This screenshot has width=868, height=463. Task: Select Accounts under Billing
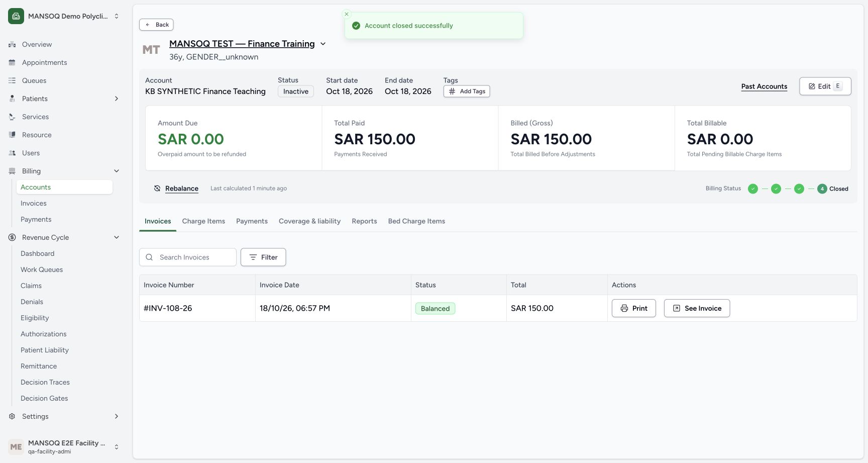tap(64, 187)
